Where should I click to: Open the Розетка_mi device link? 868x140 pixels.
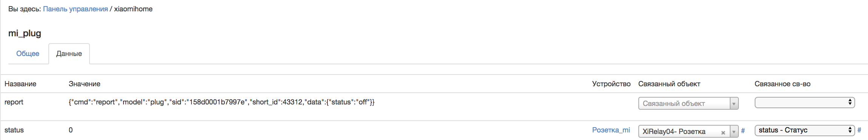(x=611, y=130)
